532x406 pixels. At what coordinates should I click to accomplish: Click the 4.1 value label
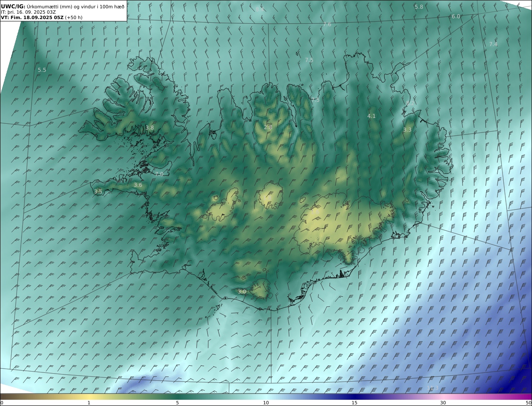click(372, 116)
